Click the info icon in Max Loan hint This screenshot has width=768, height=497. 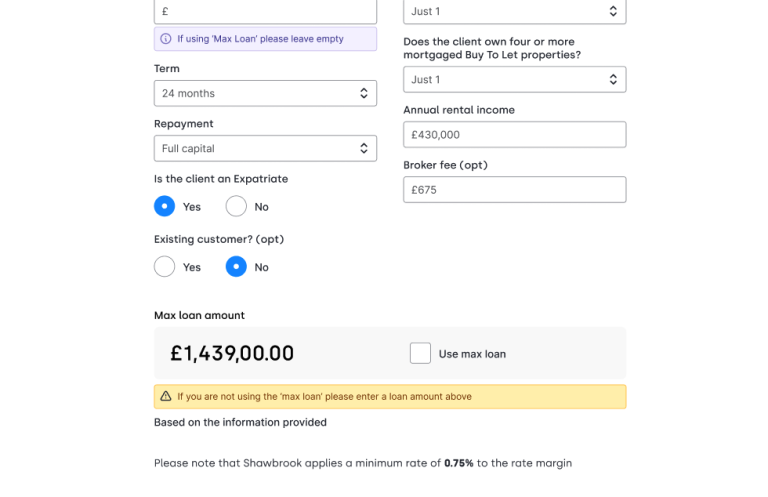pos(166,39)
